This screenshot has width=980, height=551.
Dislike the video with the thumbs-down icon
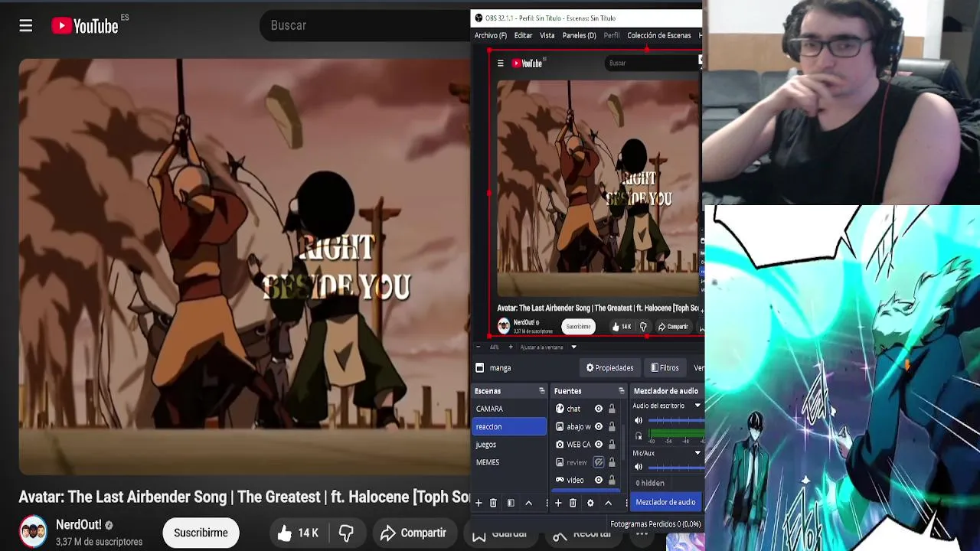tap(346, 533)
